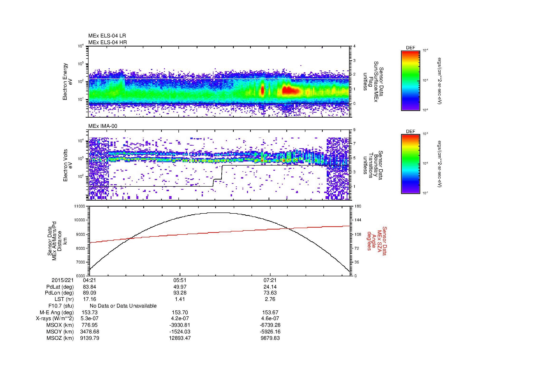Click the LST value 2.76

270,299
